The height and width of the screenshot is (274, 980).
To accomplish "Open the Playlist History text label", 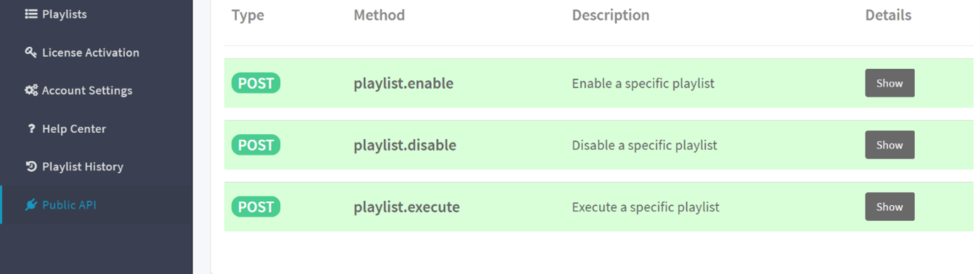I will pos(82,167).
